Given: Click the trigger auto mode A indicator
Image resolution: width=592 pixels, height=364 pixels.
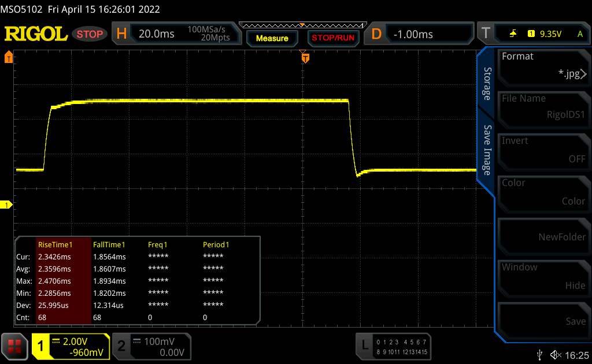Looking at the screenshot, I should tap(580, 34).
